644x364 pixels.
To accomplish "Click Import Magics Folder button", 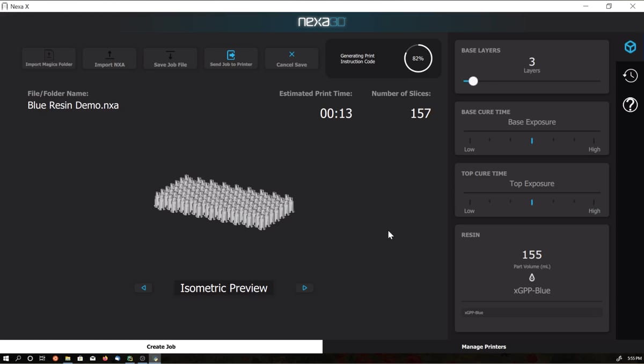I will (49, 59).
